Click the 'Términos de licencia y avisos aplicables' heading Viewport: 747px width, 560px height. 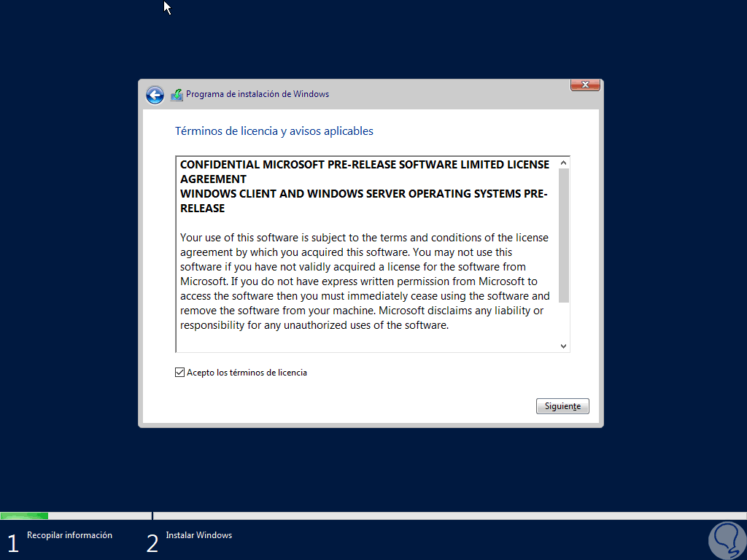coord(274,131)
